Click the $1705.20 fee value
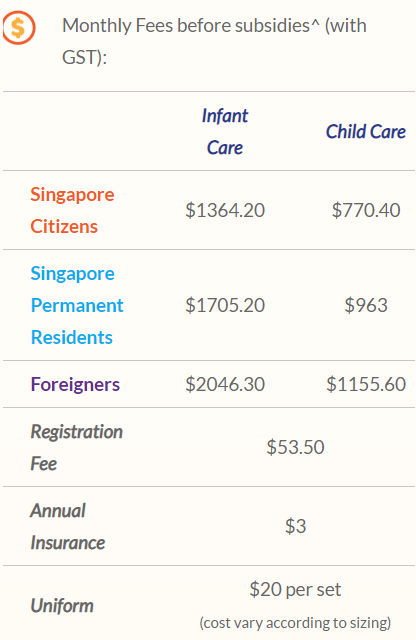Viewport: 416px width, 640px height. [225, 305]
